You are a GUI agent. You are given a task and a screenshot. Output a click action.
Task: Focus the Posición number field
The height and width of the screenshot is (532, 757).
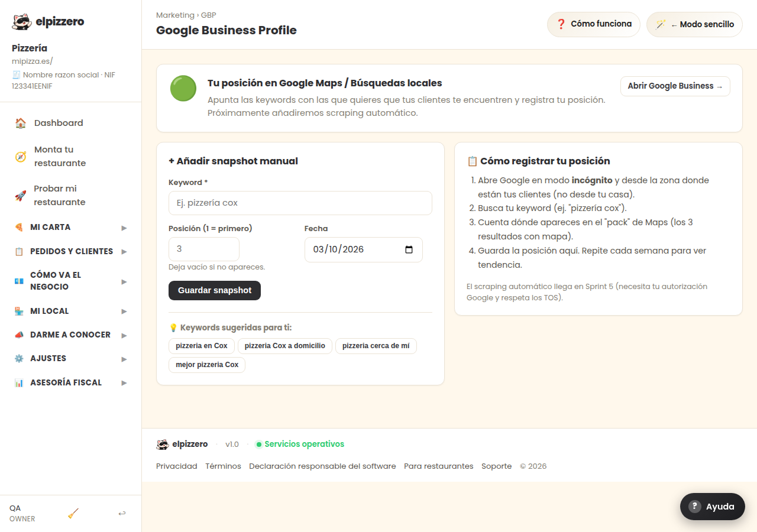204,249
